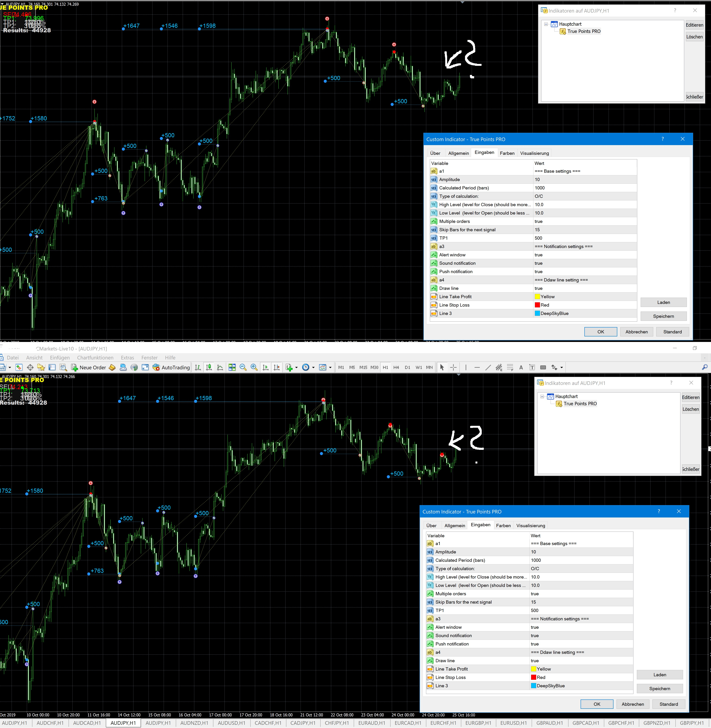Open the Chartfunktionen menu

95,358
